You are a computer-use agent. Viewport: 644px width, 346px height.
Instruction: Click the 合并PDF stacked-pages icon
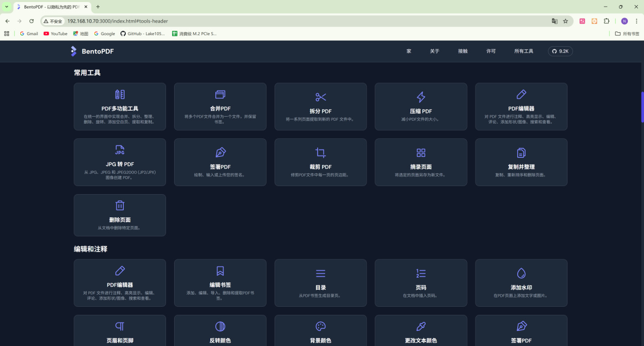tap(220, 95)
